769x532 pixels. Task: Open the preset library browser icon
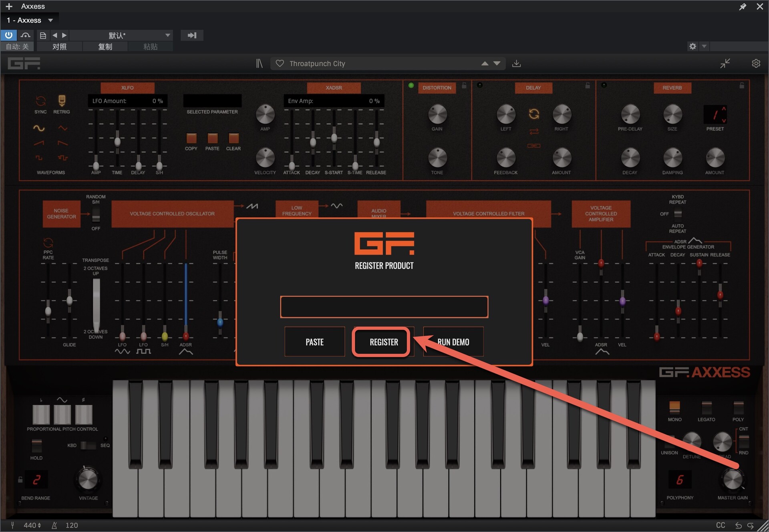pyautogui.click(x=259, y=63)
